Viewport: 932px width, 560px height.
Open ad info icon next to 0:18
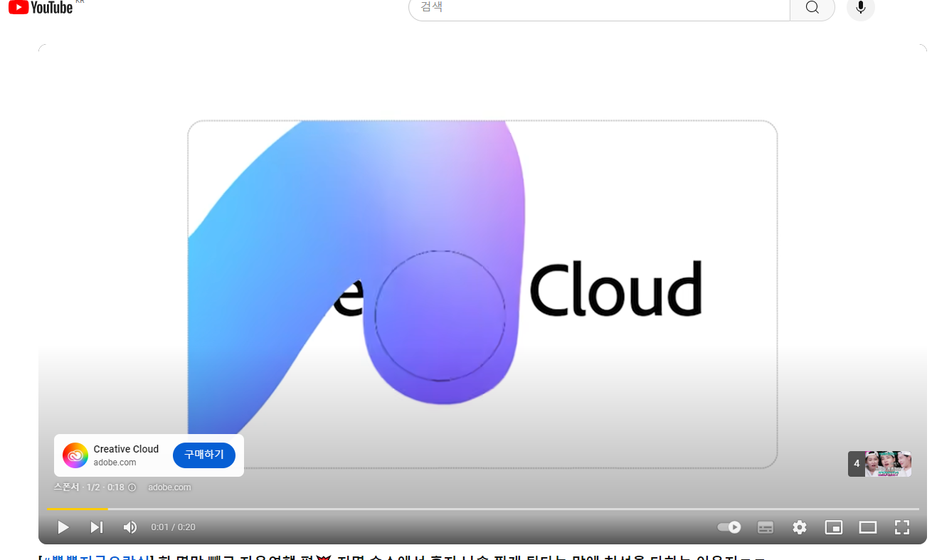132,487
